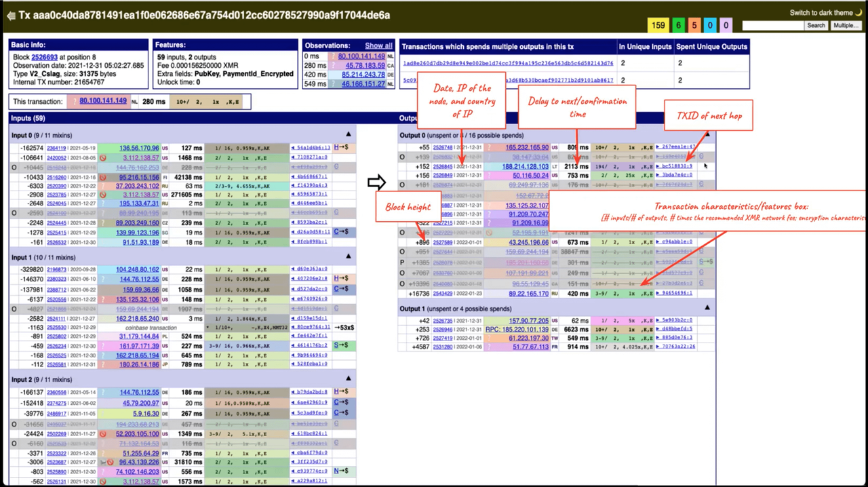868x487 pixels.
Task: Click blocked icon in 2523785 row
Action: (x=103, y=195)
